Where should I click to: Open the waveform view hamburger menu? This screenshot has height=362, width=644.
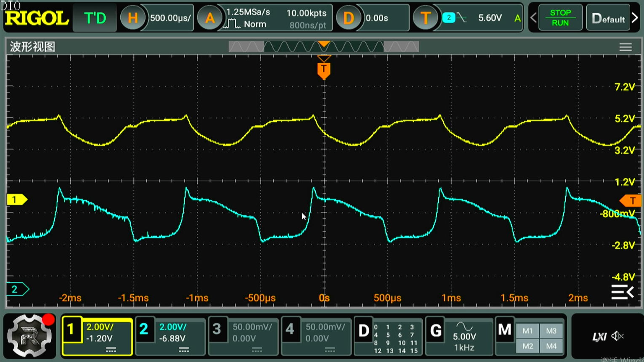tap(625, 47)
